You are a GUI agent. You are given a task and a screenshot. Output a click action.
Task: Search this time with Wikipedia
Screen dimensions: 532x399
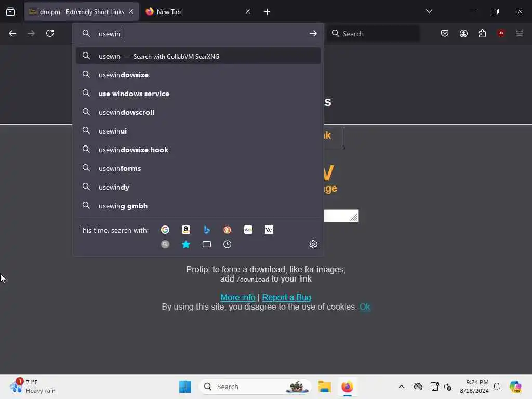click(x=269, y=230)
